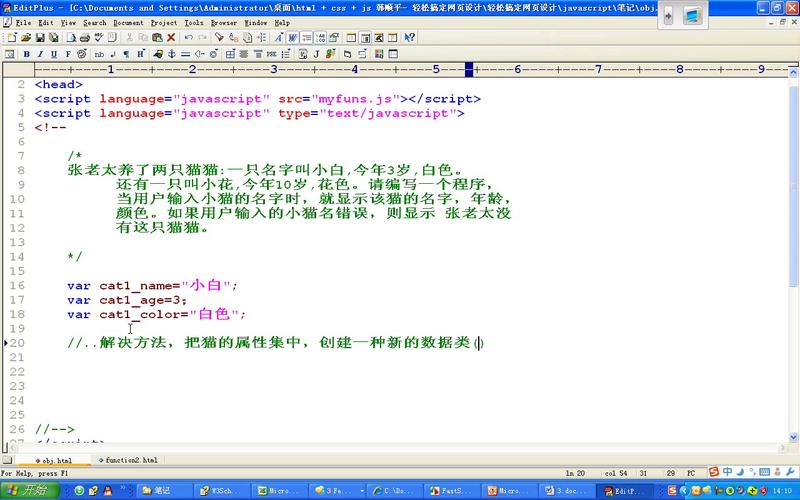Insert paragraph tag with pilcrow icon
Screen dimensions: 800x500
(x=127, y=54)
